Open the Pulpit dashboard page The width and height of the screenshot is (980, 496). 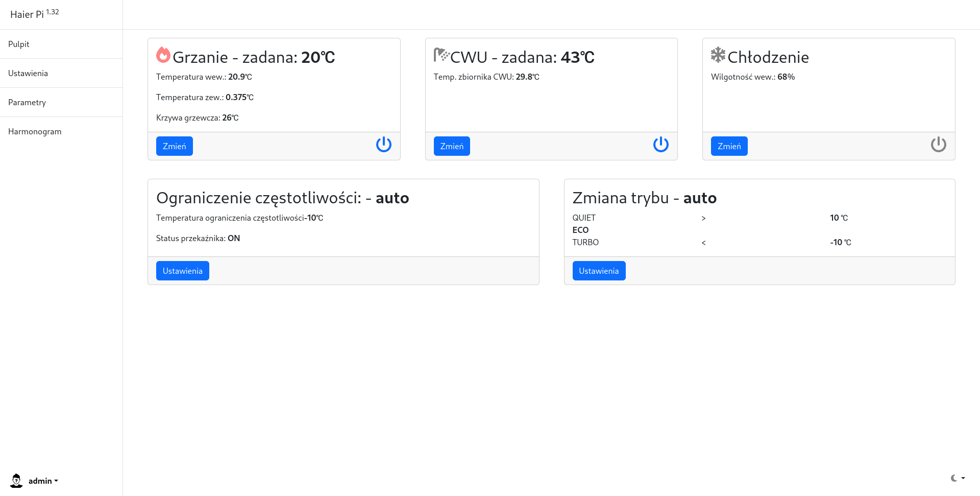pyautogui.click(x=19, y=44)
